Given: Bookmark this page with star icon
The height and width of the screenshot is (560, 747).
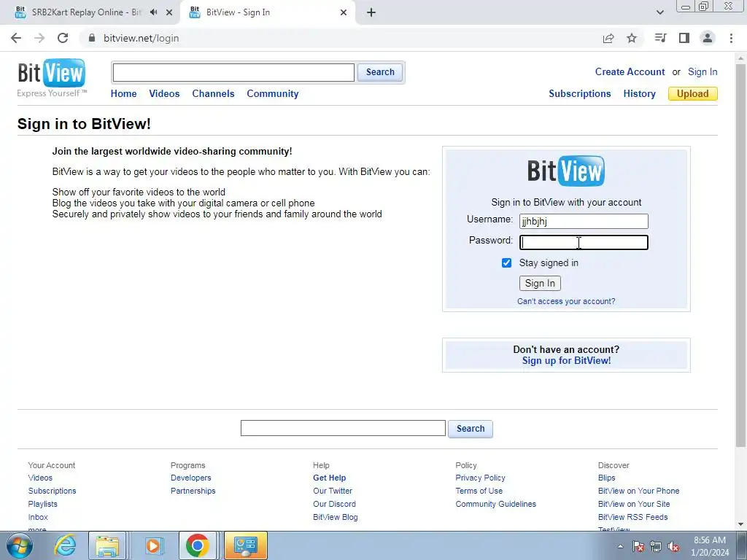Looking at the screenshot, I should 632,38.
